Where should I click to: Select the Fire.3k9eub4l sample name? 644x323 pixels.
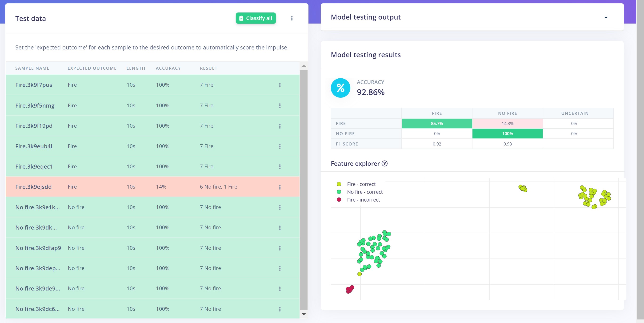tap(34, 146)
